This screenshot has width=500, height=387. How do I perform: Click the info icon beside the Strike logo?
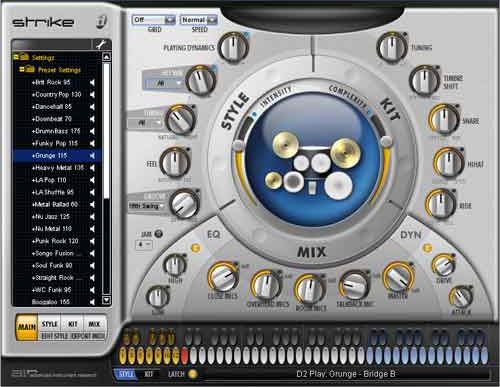101,22
